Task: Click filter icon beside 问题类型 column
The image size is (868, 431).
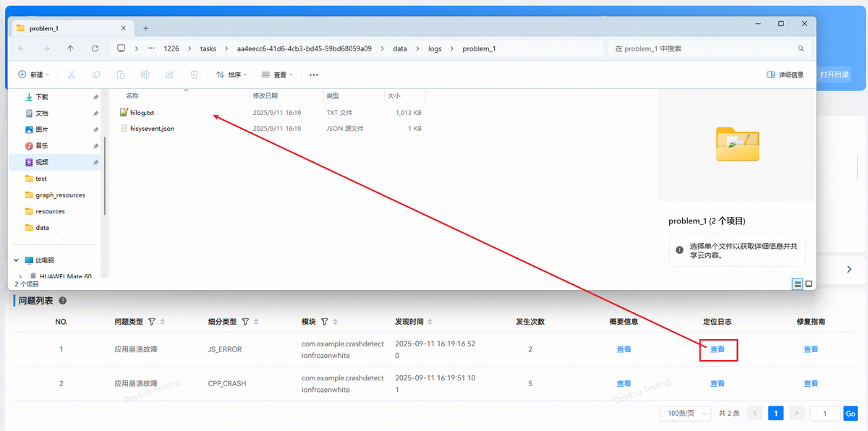Action: click(x=152, y=322)
